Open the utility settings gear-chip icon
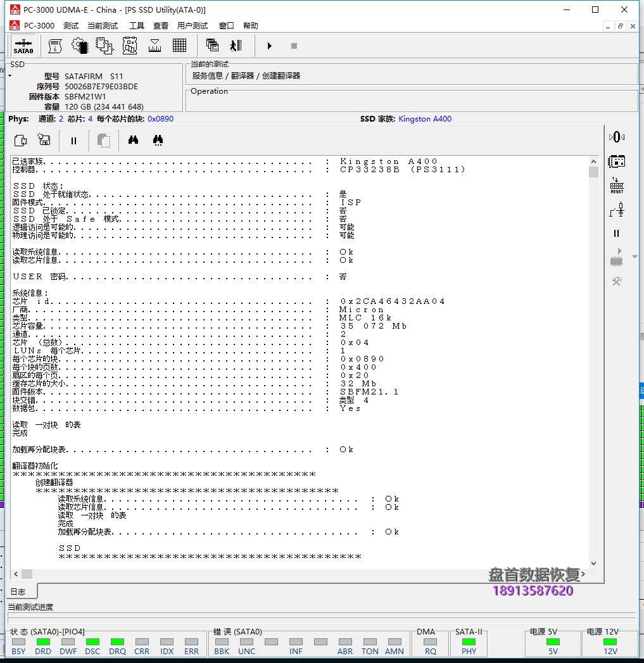Image resolution: width=644 pixels, height=663 pixels. click(79, 46)
